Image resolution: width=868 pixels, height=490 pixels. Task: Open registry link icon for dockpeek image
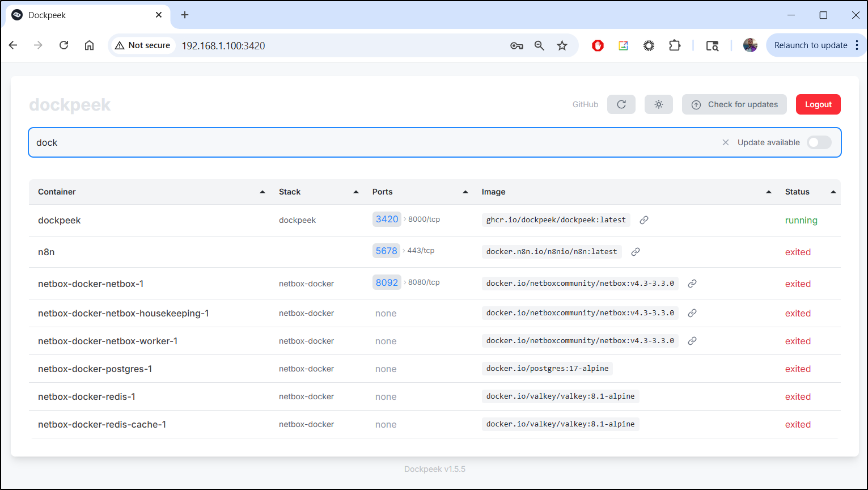[644, 220]
